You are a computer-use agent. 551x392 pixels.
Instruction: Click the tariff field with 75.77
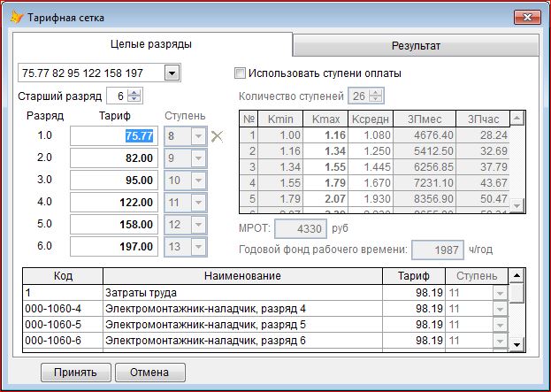tap(114, 136)
